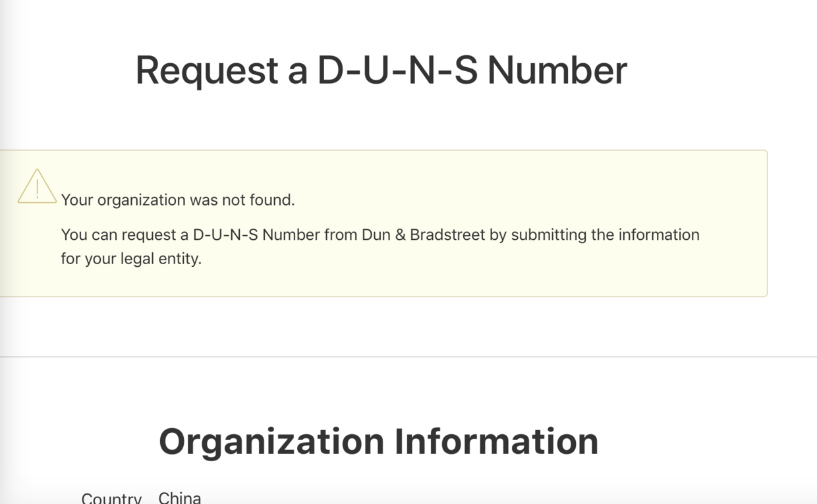Click the empty right side of the yellow alert box

click(731, 198)
